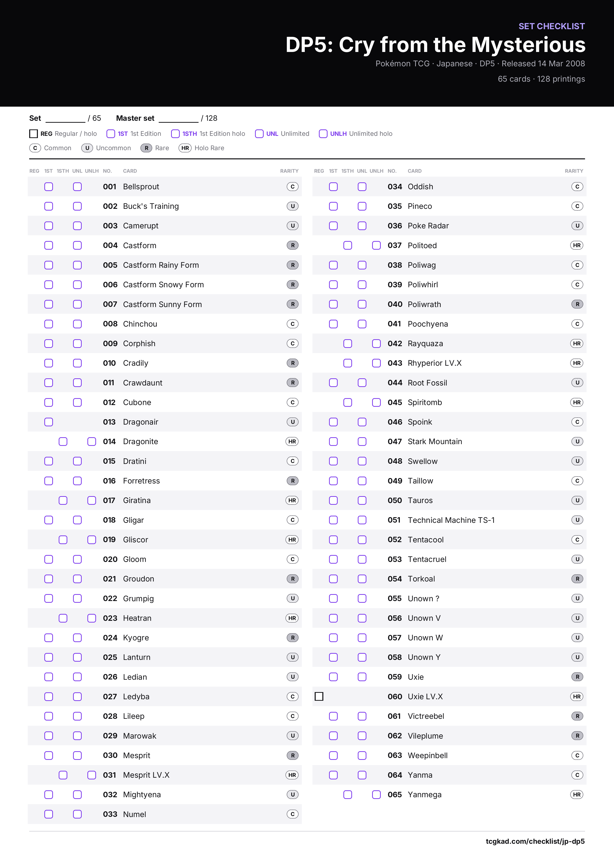Click the Rare badge on Castform row
Screen dimensions: 614x868
pos(292,245)
